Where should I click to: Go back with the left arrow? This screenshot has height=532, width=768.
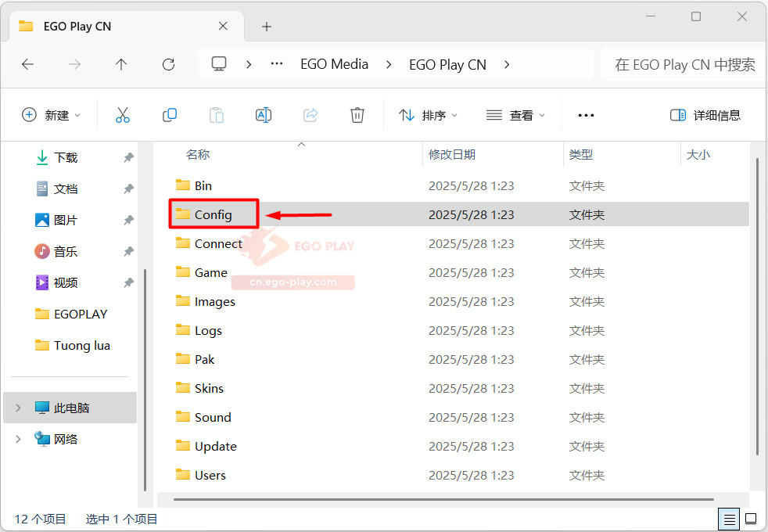(28, 64)
